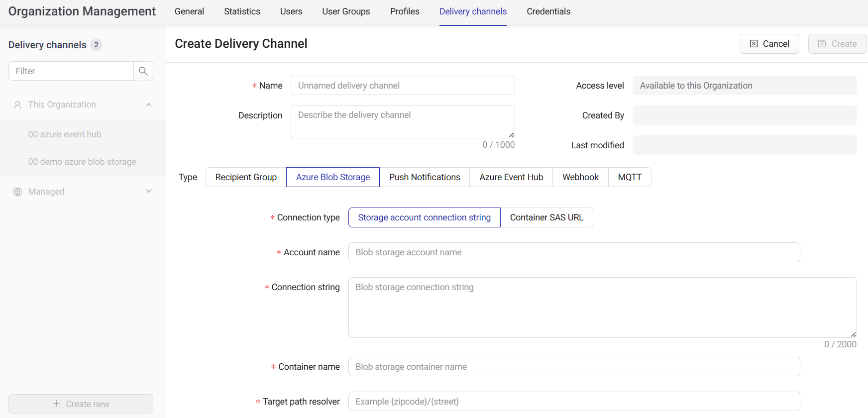The width and height of the screenshot is (868, 418).
Task: Open the Credentials tab
Action: point(548,11)
